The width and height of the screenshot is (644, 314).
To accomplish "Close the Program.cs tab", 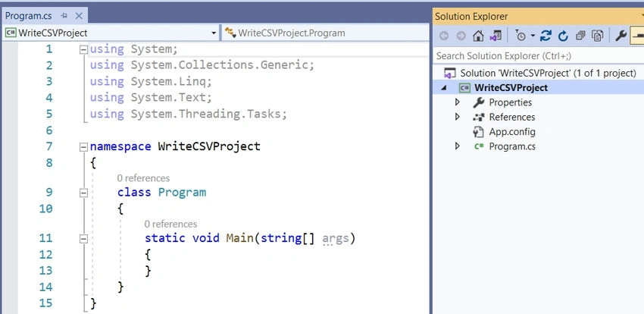I will [79, 16].
